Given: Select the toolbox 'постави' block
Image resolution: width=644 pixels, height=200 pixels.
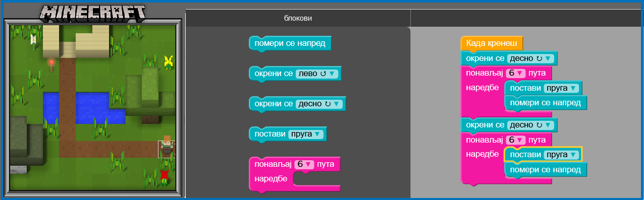Looking at the screenshot, I should [x=288, y=134].
